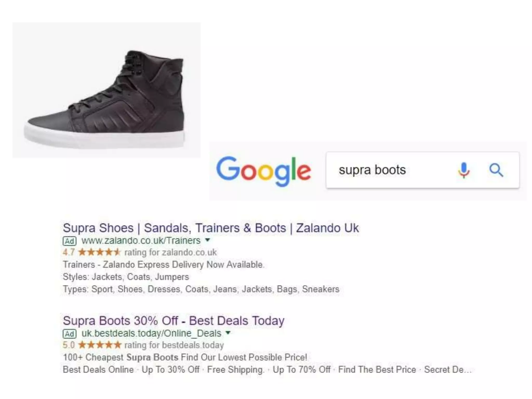Click 'Find The Best Price' ad extension
This screenshot has height=399, width=532.
point(377,370)
